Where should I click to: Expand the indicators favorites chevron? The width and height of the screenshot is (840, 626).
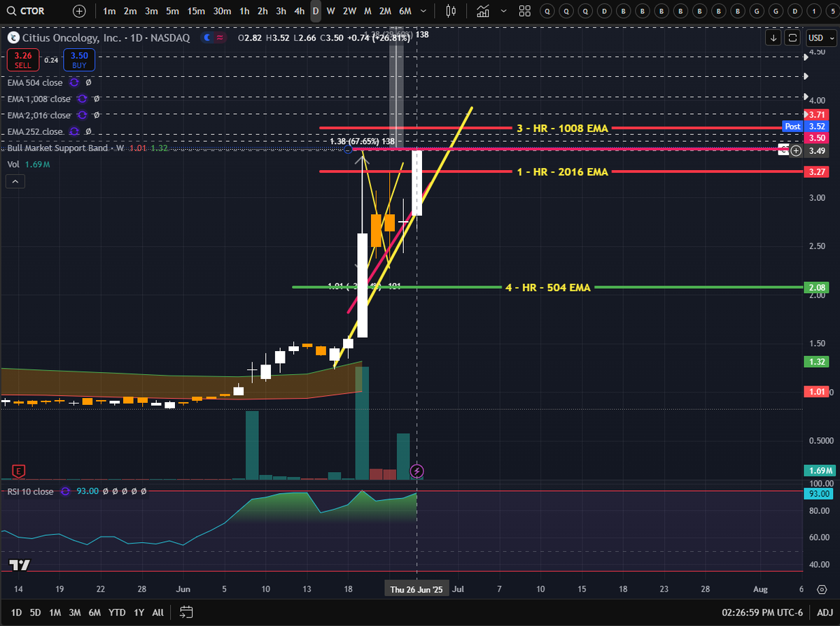pyautogui.click(x=503, y=11)
